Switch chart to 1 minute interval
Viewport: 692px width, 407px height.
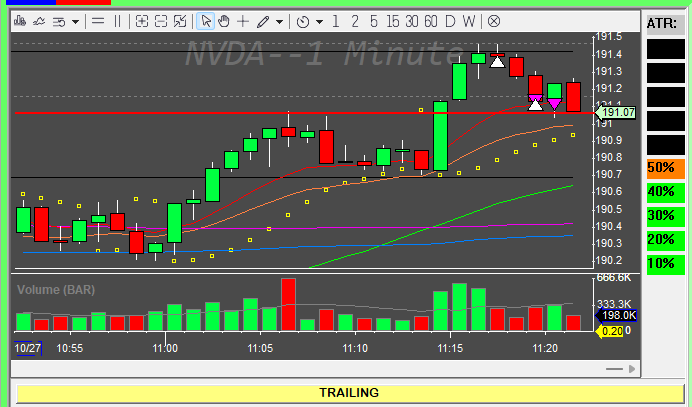[x=336, y=21]
